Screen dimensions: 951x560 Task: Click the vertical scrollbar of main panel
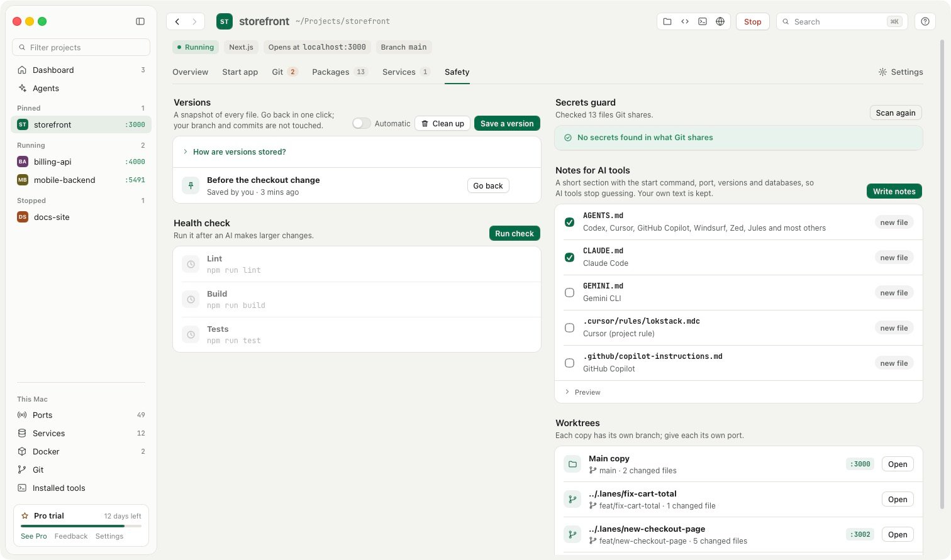coord(942,274)
